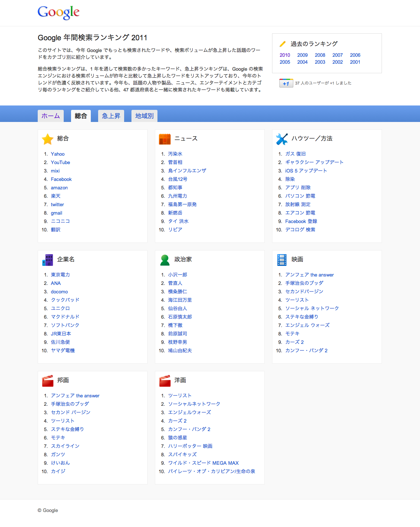
Task: Select the 総合 tab
Action: point(81,116)
